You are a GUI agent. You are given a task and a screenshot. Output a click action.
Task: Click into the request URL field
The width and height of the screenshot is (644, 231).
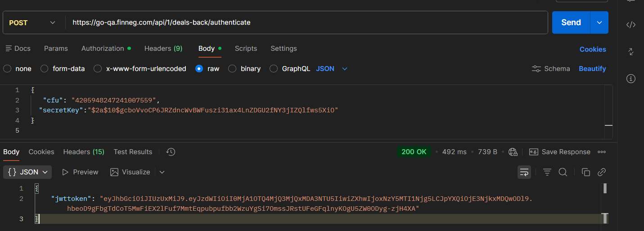(306, 22)
